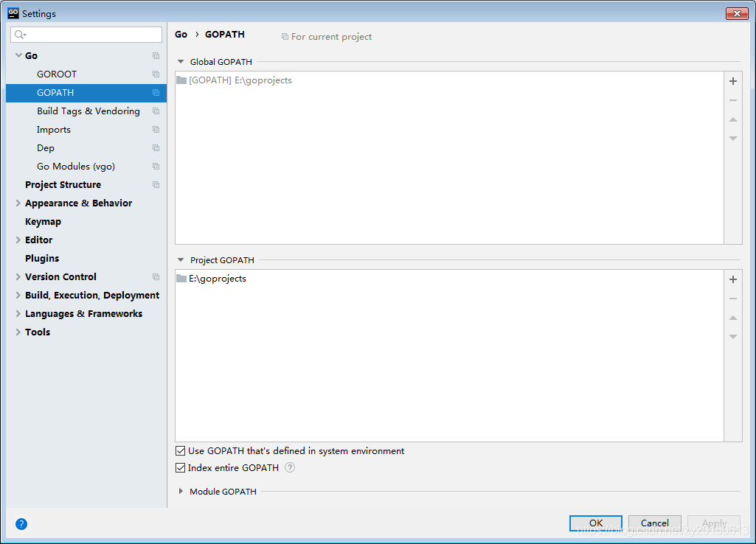Collapse the Go settings tree node
Viewport: 756px width, 544px height.
coord(18,55)
